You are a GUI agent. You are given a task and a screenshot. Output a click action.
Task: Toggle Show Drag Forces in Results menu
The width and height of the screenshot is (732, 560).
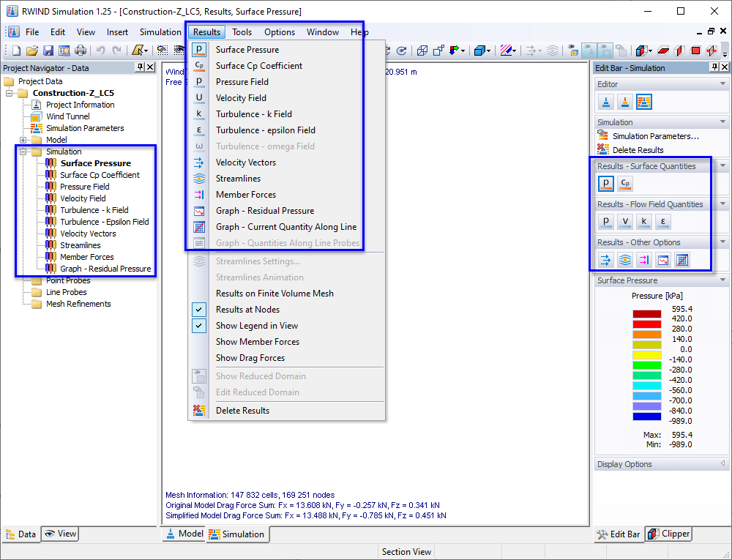pyautogui.click(x=250, y=358)
